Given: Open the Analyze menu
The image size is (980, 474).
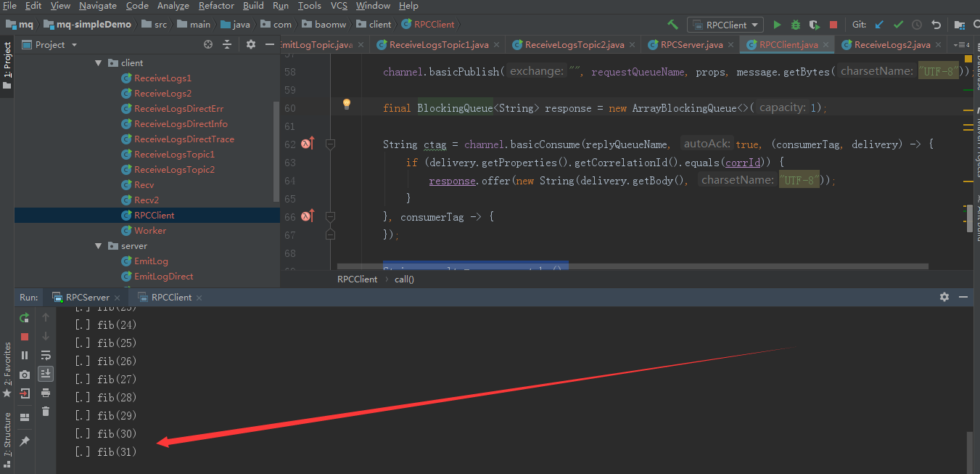Looking at the screenshot, I should 173,6.
